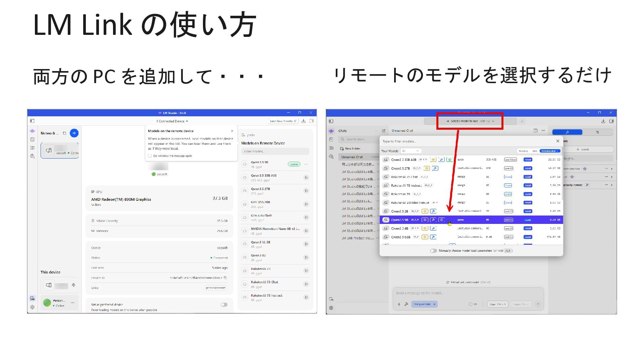Screen dimensions: 644x362
Task: Click the 'Filter models...' remote device field
Action: [275, 152]
